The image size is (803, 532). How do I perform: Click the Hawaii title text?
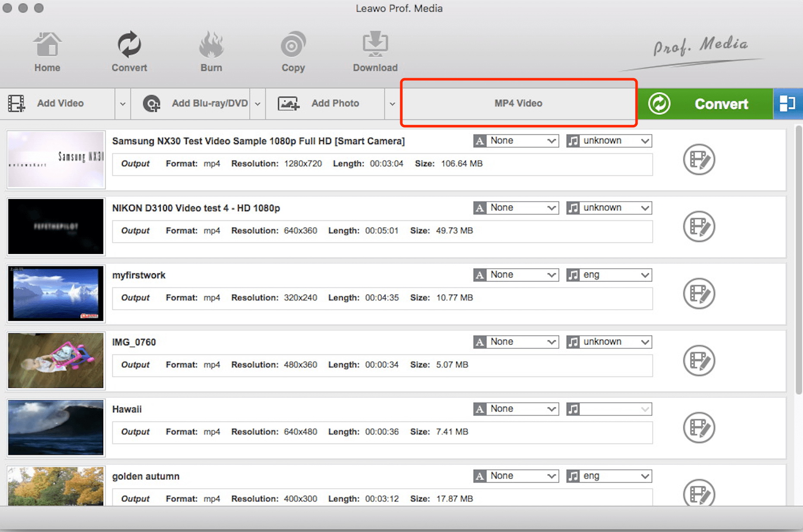(127, 409)
